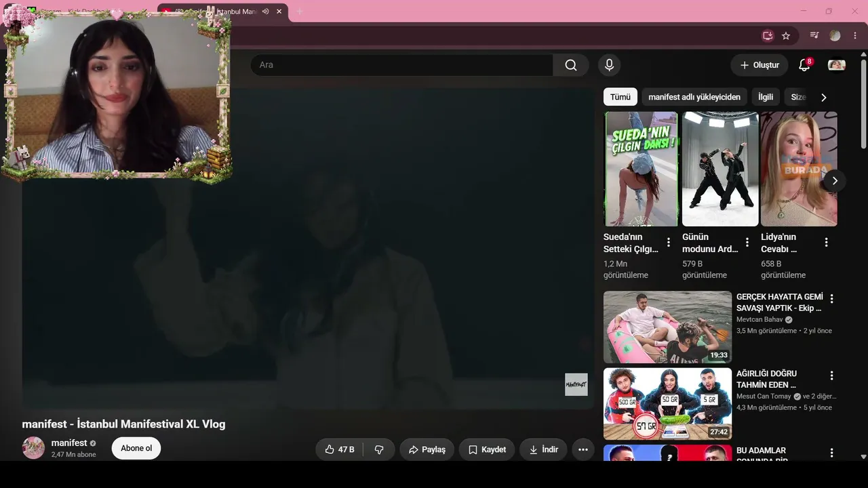Image resolution: width=868 pixels, height=488 pixels.
Task: Click the YouTube search magnifier button
Action: coord(571,65)
